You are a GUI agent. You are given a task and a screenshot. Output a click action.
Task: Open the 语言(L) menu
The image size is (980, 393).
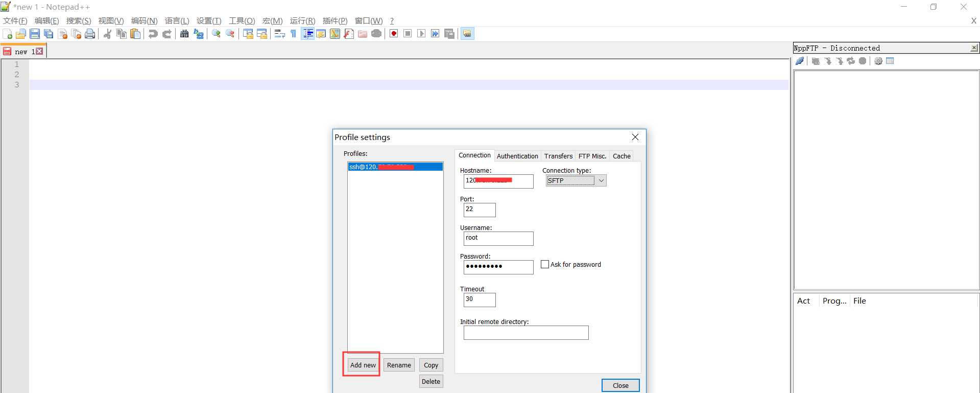(177, 21)
